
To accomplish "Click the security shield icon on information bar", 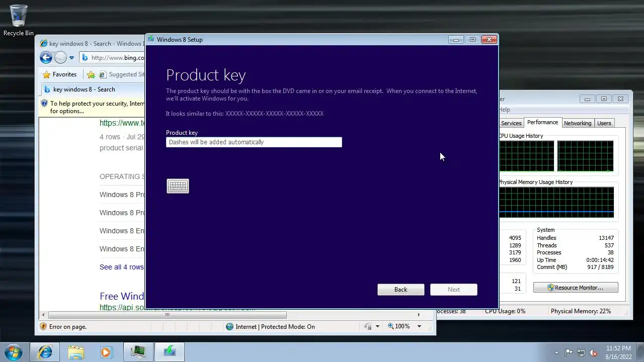I will click(45, 104).
